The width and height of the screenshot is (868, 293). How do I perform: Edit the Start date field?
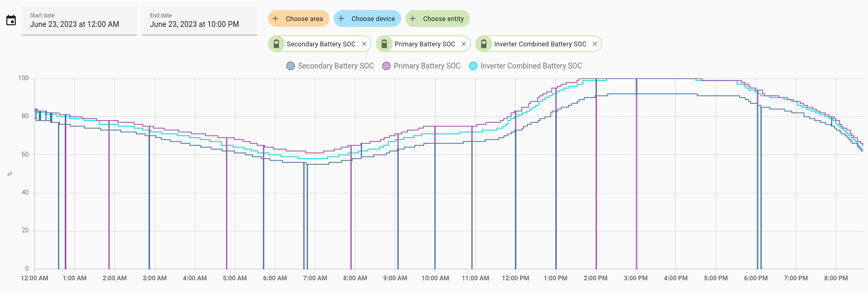[79, 21]
